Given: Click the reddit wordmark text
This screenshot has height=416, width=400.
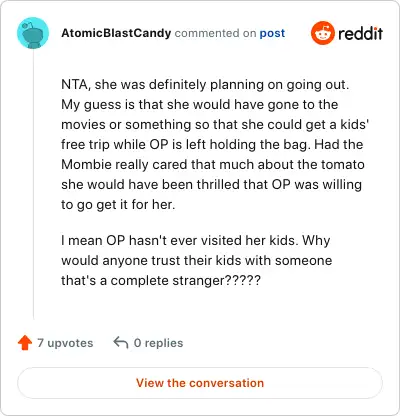Looking at the screenshot, I should (360, 33).
